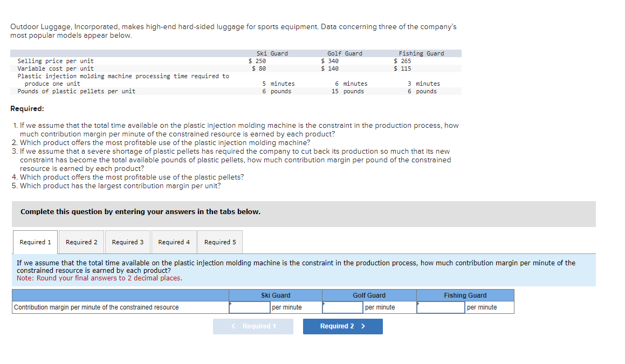Click the 'per minute' label beside Fishing Guard input
This screenshot has width=625, height=364.
(x=482, y=307)
